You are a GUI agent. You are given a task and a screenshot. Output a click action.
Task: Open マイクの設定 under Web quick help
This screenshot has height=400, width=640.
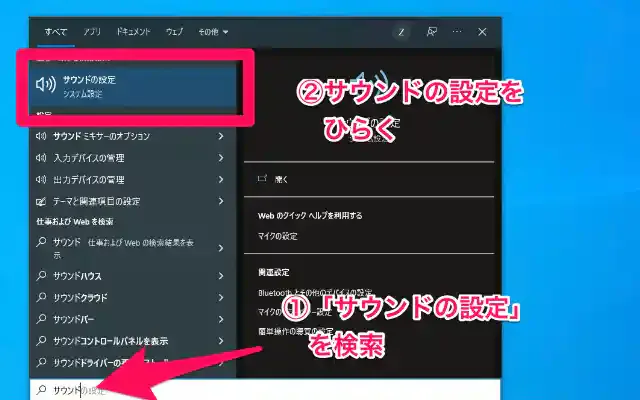tap(278, 236)
